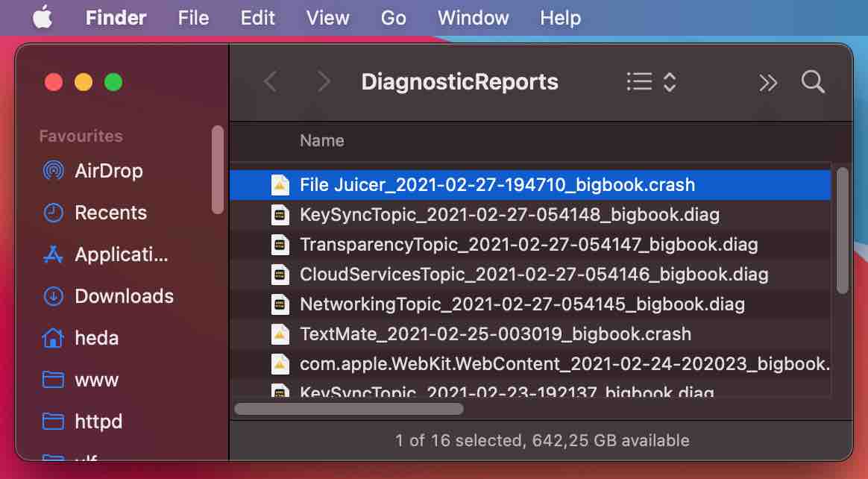Click folder icon next to www
This screenshot has width=868, height=479.
[x=53, y=380]
